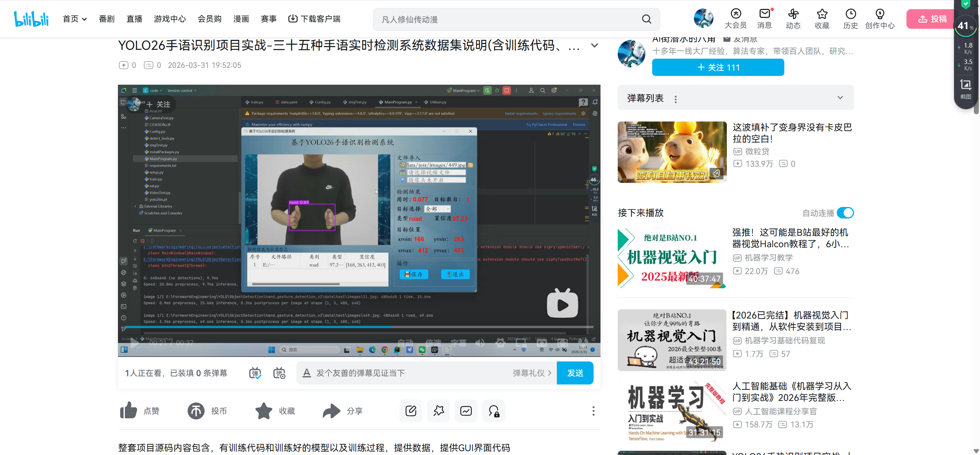Screen dimensions: 980x455
Task: Click the blue follow 关注 button
Action: tap(718, 67)
